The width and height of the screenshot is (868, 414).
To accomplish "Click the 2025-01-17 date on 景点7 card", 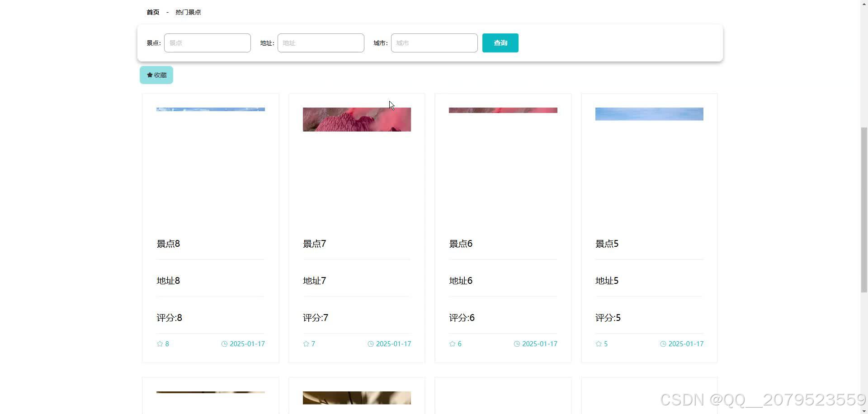I will [x=393, y=344].
